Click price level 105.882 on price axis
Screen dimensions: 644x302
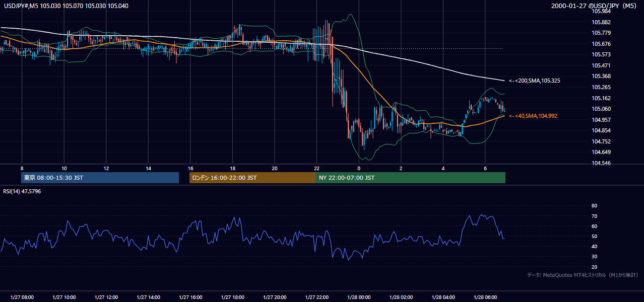(601, 22)
